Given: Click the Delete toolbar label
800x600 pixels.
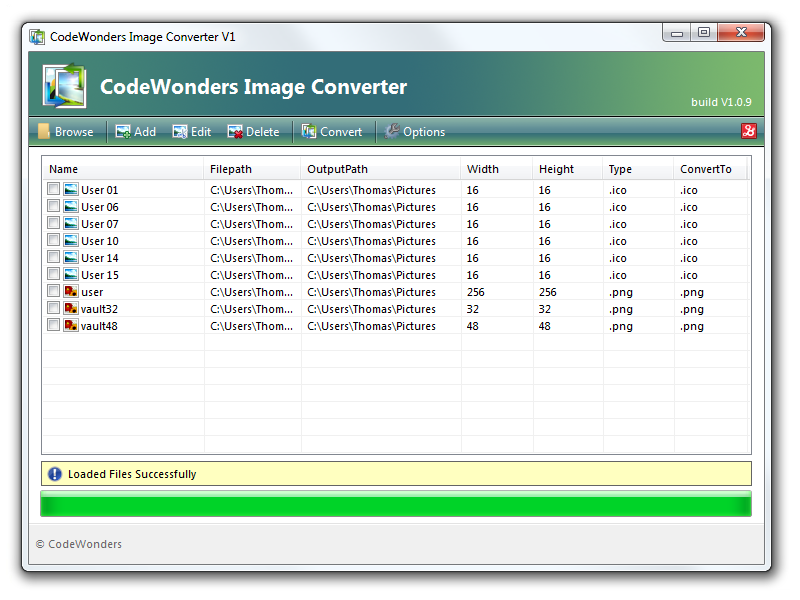Looking at the screenshot, I should (263, 132).
